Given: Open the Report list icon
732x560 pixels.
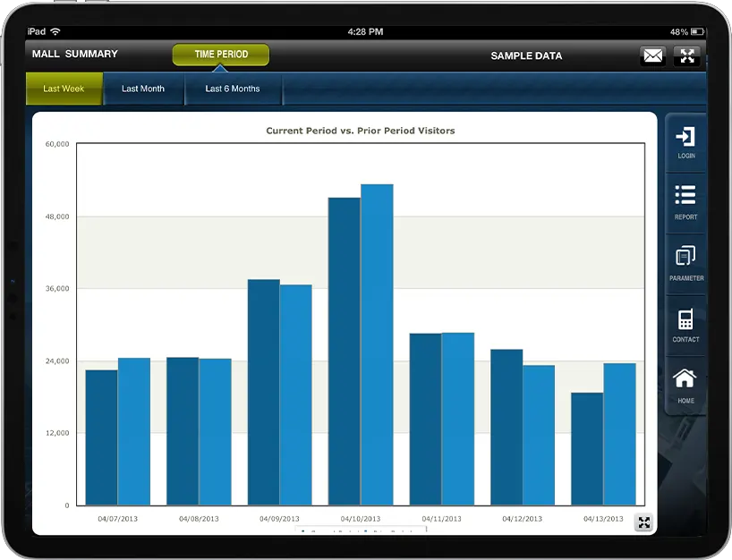Looking at the screenshot, I should 685,202.
